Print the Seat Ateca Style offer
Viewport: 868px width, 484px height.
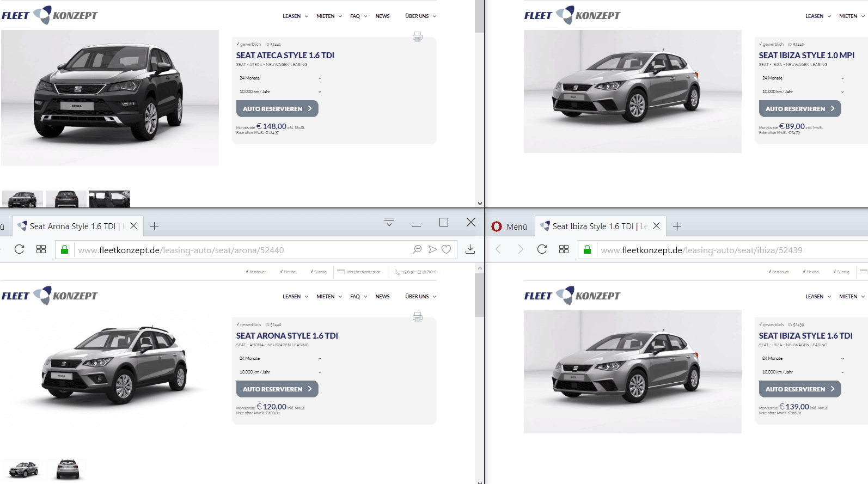pyautogui.click(x=418, y=36)
